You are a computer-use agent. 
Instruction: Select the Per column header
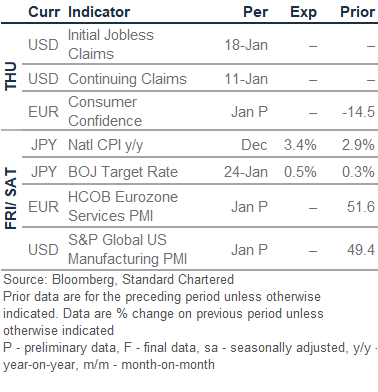[x=255, y=12]
